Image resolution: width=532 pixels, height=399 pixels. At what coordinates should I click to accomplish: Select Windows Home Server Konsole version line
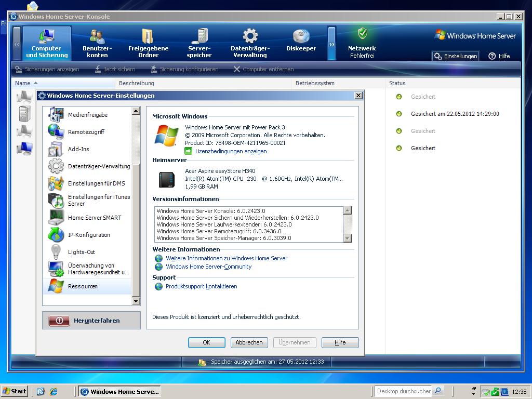[x=211, y=211]
